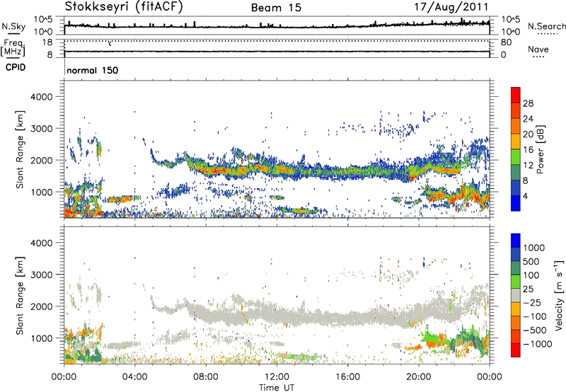Select the '4' Power colorbar label
The image size is (566, 392).
(x=526, y=196)
